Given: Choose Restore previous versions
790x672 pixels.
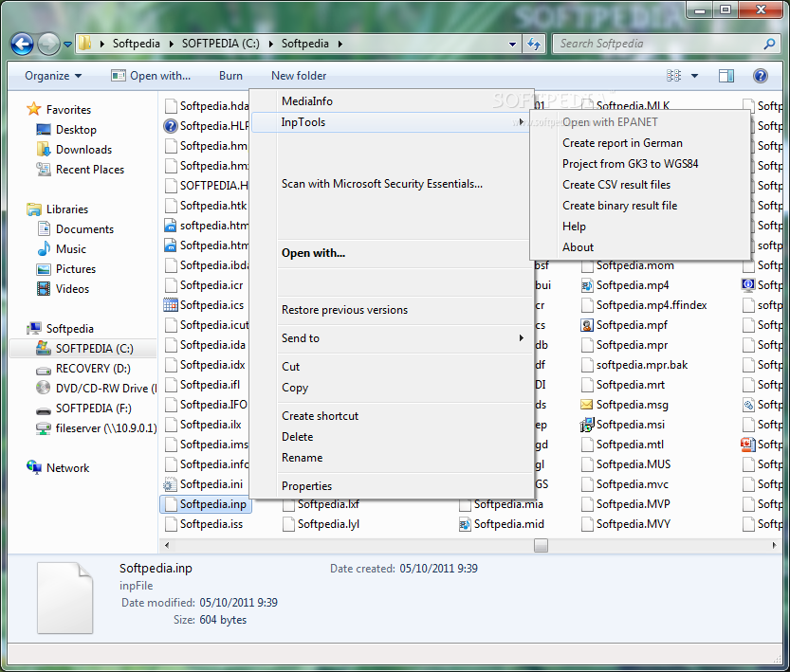Looking at the screenshot, I should pyautogui.click(x=391, y=310).
